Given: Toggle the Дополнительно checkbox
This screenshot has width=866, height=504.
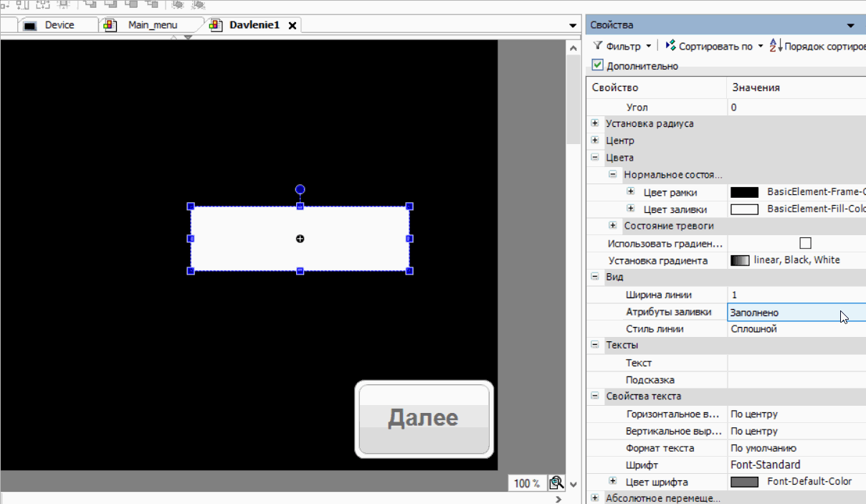Looking at the screenshot, I should (x=598, y=65).
